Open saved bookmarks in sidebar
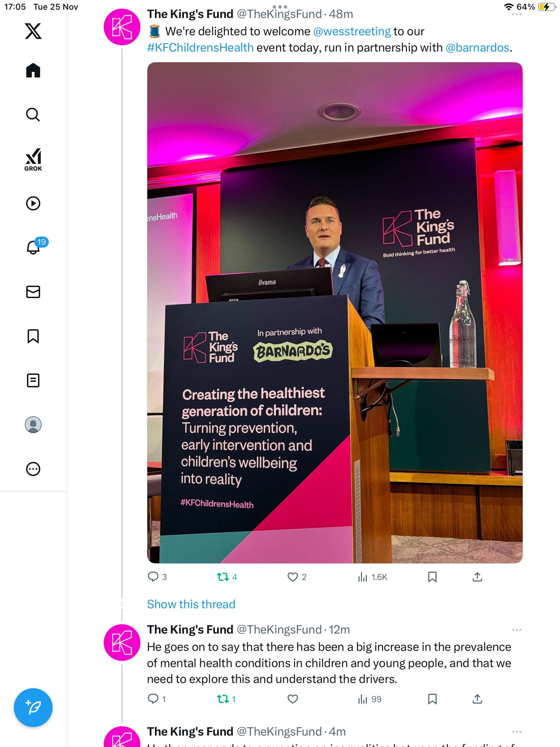Screen dimensions: 560x747 coord(33,336)
